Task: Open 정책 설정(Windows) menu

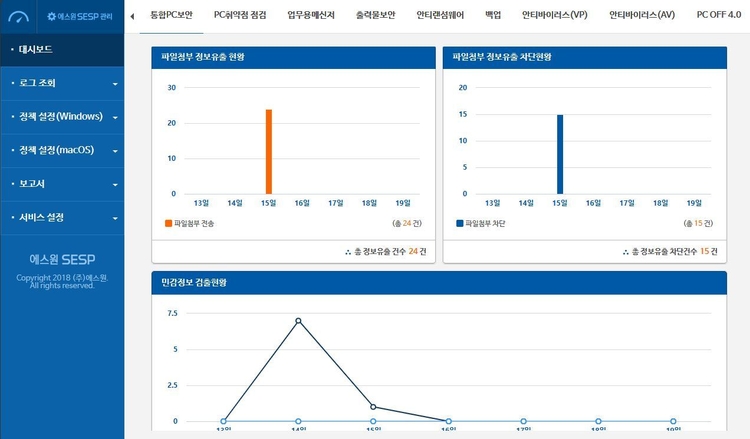Action: point(62,117)
